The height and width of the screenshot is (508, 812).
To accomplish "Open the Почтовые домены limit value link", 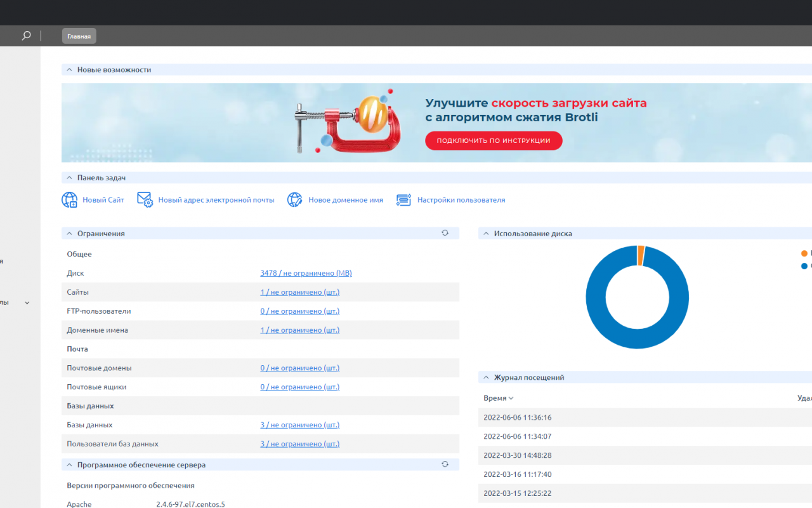I will coord(300,368).
